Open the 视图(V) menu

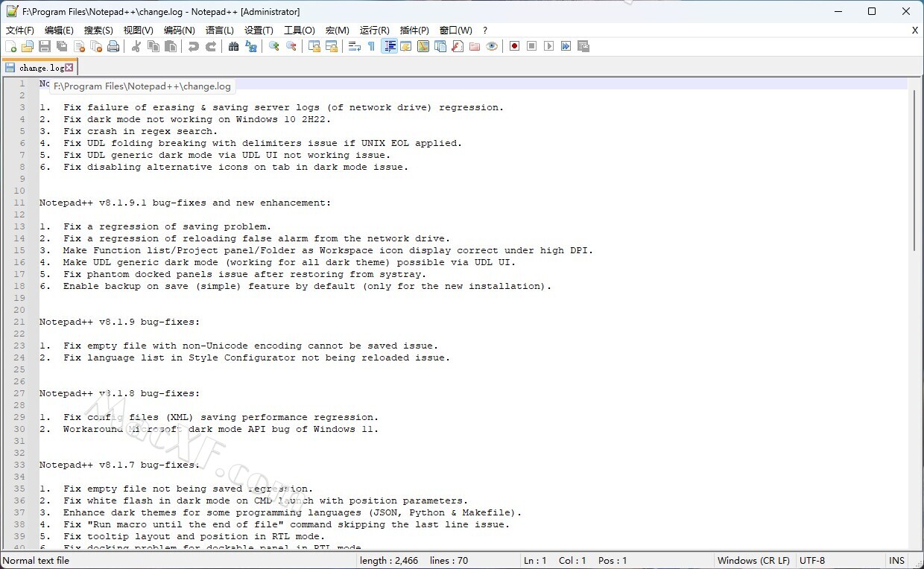(139, 31)
